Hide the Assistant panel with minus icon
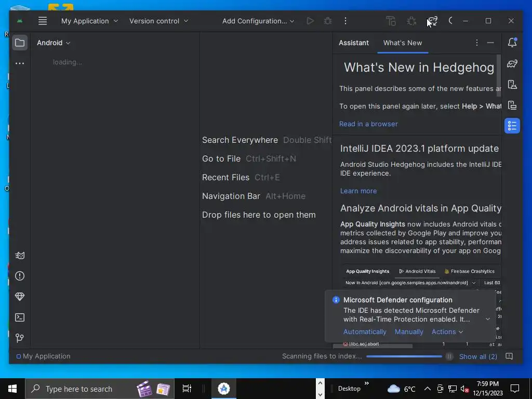 coord(490,43)
